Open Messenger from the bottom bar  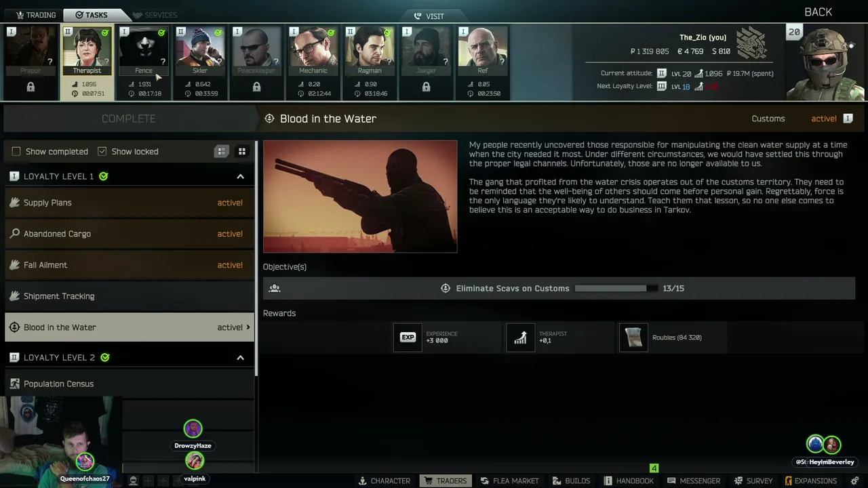point(694,481)
